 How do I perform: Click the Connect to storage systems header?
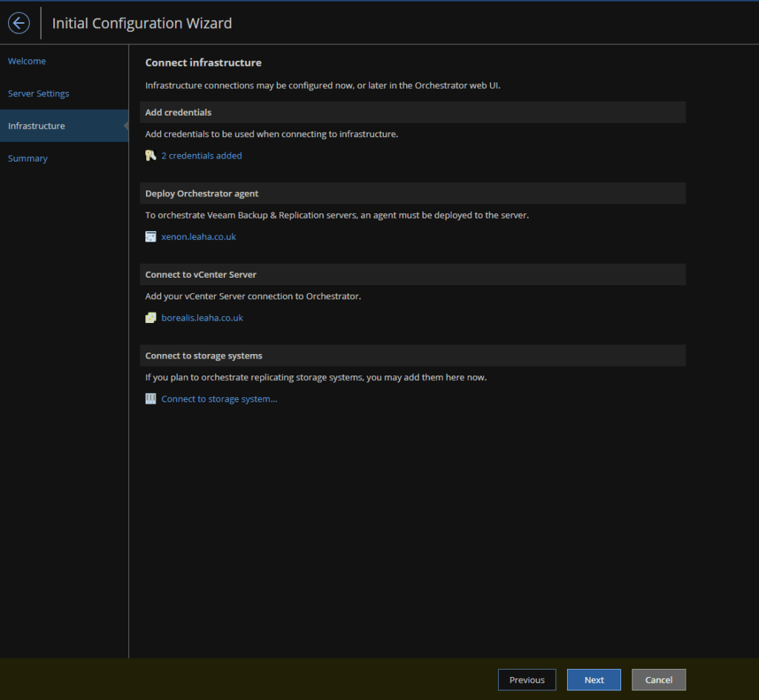[x=413, y=356]
